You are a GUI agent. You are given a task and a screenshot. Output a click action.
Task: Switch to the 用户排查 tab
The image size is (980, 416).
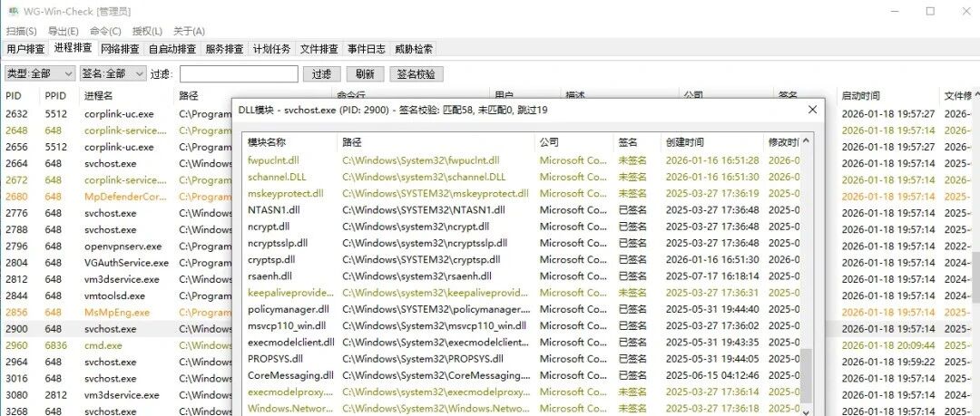(25, 49)
